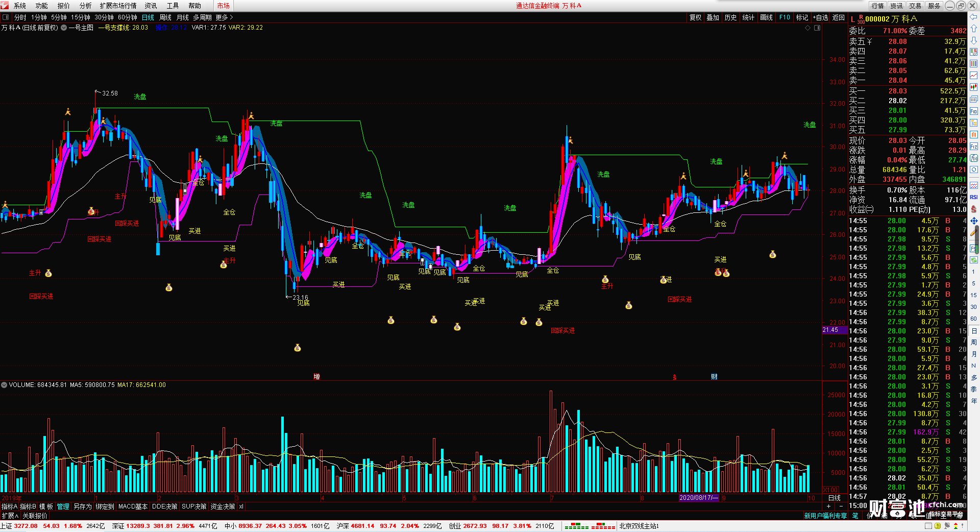Click the 复权 toolbar button
This screenshot has width=980, height=532.
(695, 17)
